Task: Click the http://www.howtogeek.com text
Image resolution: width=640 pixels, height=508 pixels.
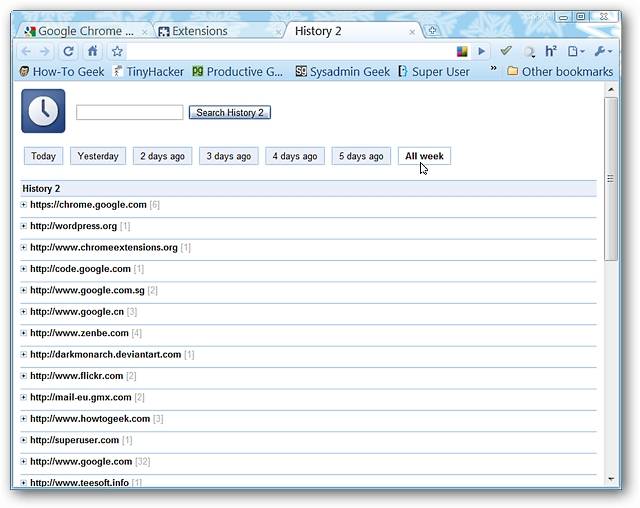Action: click(90, 419)
